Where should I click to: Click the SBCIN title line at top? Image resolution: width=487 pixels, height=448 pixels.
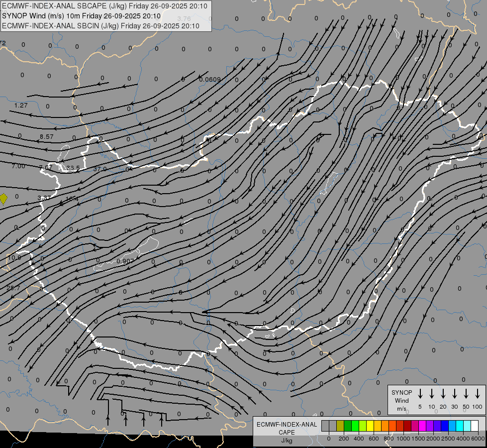point(100,26)
